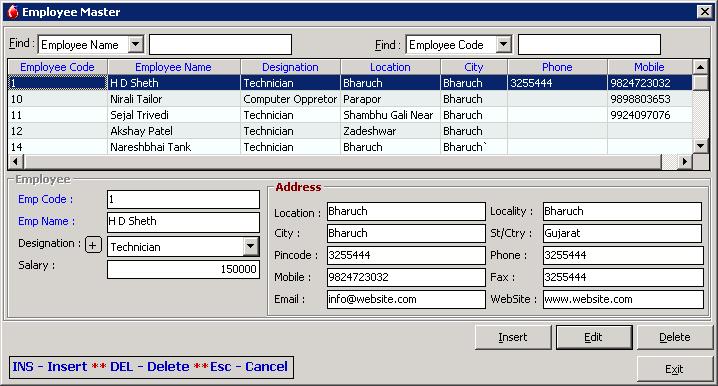The width and height of the screenshot is (718, 386).
Task: Click the grid's scroll down arrow
Action: pyautogui.click(x=701, y=147)
